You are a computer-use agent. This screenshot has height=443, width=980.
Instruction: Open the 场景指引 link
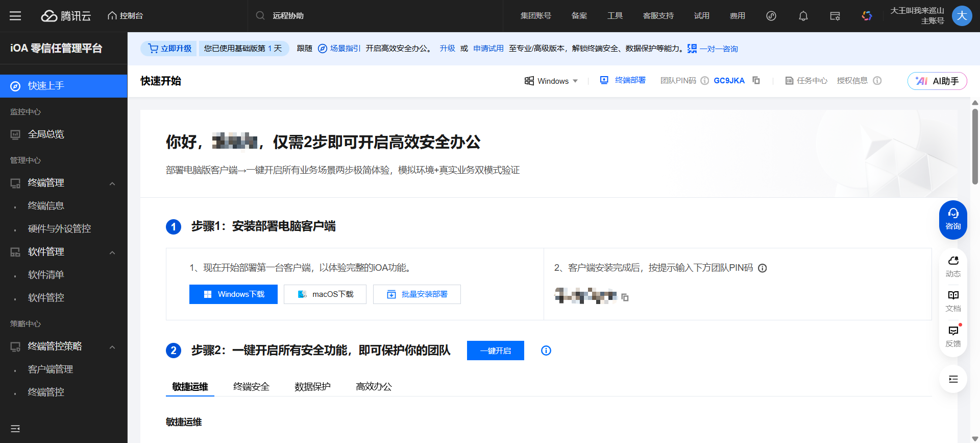coord(339,49)
